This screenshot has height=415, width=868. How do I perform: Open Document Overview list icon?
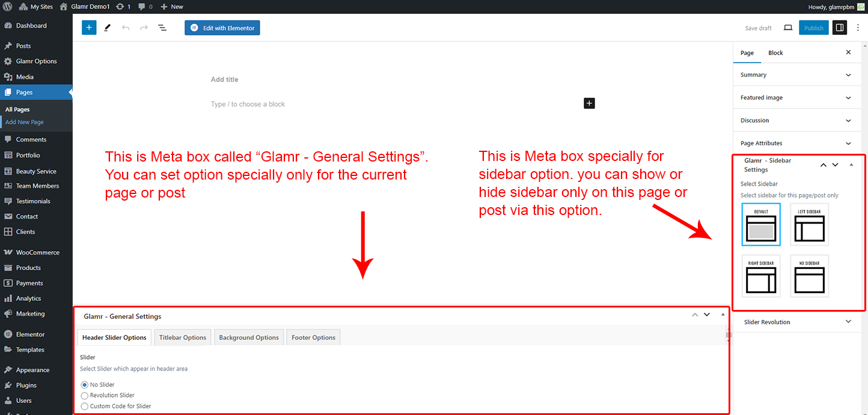click(x=162, y=28)
